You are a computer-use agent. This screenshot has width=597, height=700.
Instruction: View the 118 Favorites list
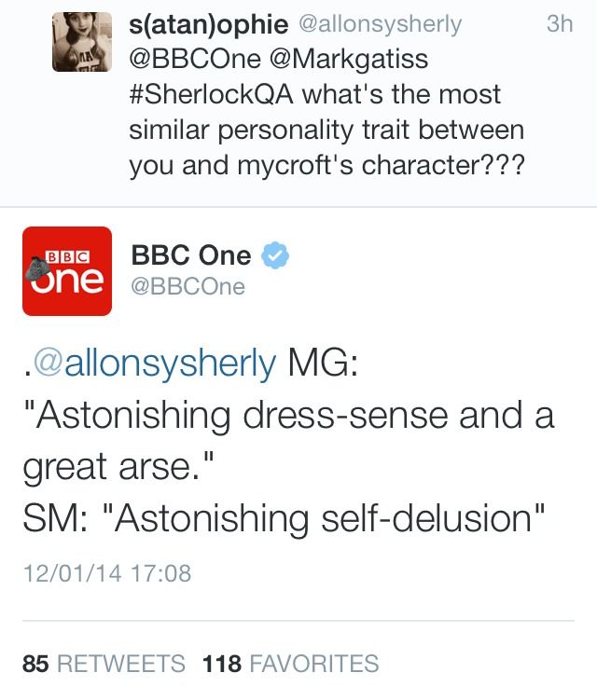[290, 664]
